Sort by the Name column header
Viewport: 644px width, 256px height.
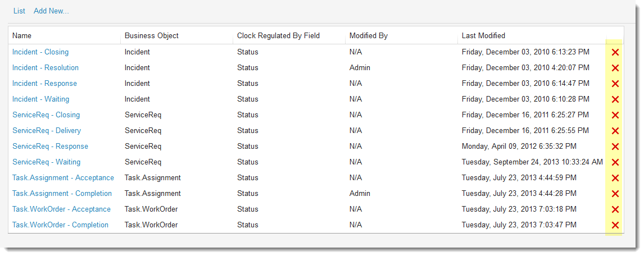coord(22,35)
